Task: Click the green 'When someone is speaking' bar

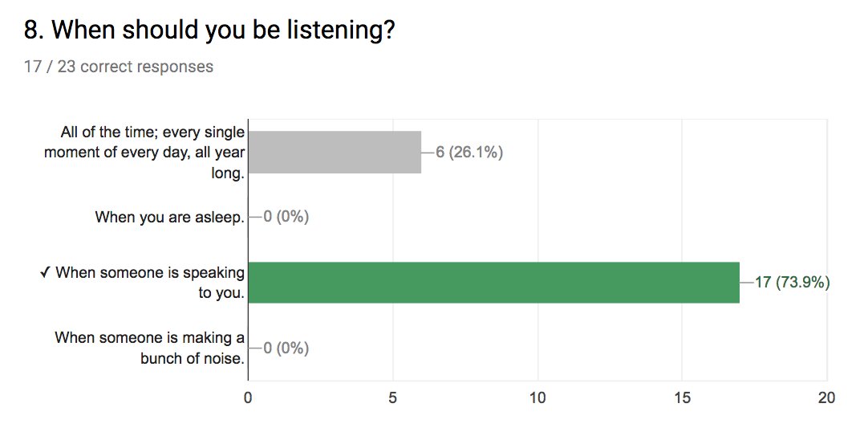Action: [493, 283]
